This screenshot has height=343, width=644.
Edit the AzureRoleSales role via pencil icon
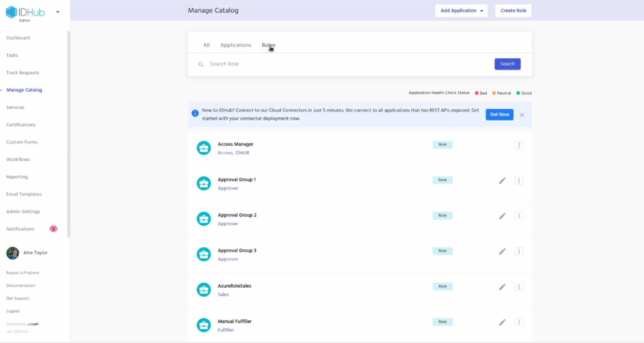click(502, 287)
